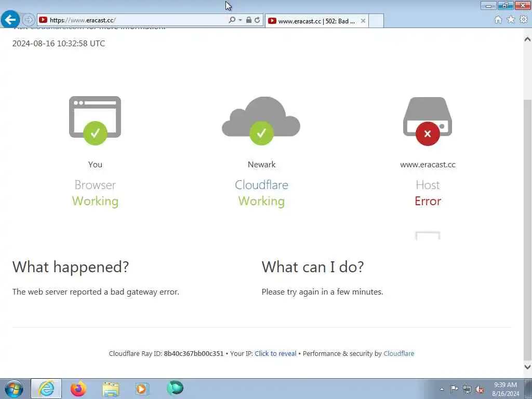Open Action Center flag icon
The height and width of the screenshot is (399, 532).
pos(454,389)
